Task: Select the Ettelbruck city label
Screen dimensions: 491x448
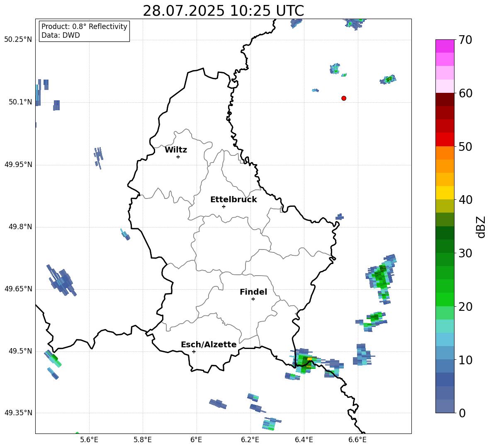Action: (x=233, y=200)
